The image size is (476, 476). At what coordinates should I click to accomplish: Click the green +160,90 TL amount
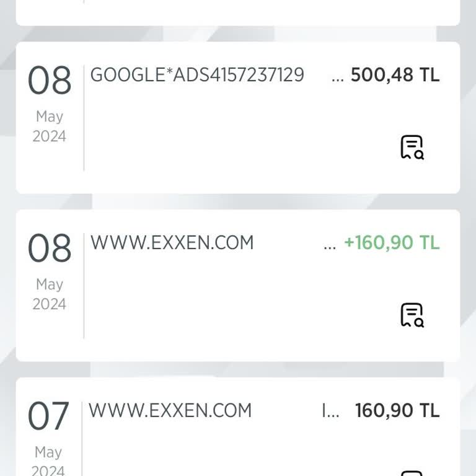click(x=392, y=242)
